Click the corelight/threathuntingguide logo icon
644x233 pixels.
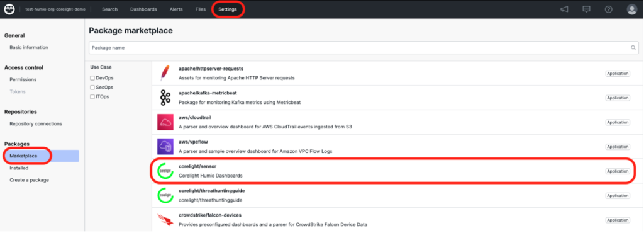click(x=165, y=195)
